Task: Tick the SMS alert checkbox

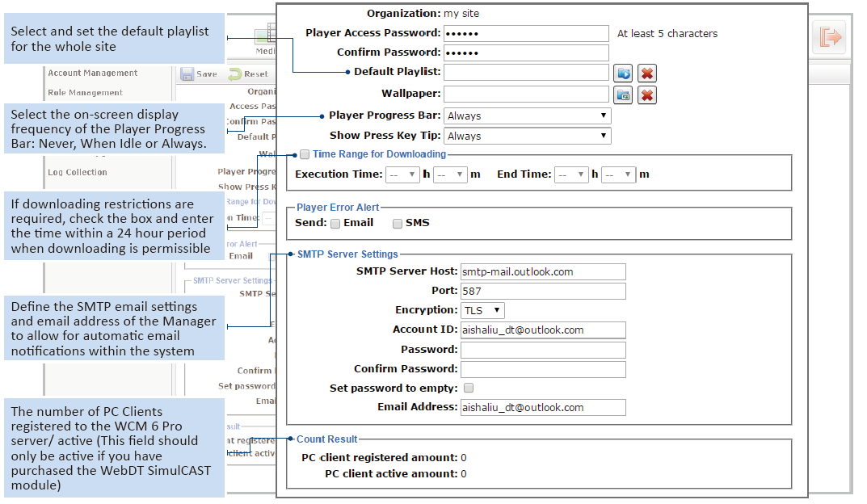Action: tap(397, 224)
